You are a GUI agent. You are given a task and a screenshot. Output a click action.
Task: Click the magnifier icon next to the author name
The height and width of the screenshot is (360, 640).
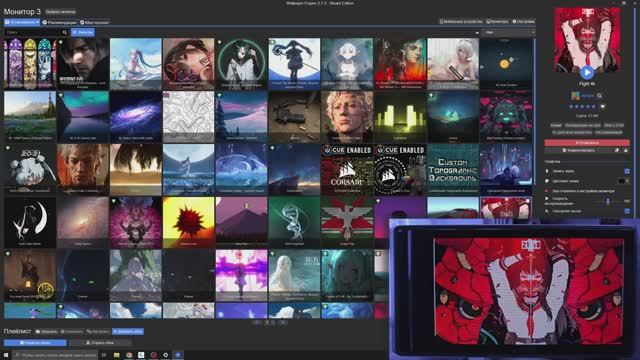point(599,96)
